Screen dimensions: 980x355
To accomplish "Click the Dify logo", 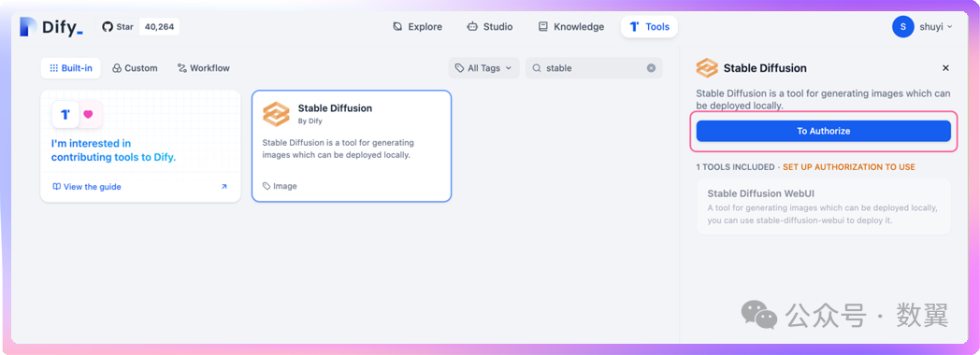I will pos(51,27).
